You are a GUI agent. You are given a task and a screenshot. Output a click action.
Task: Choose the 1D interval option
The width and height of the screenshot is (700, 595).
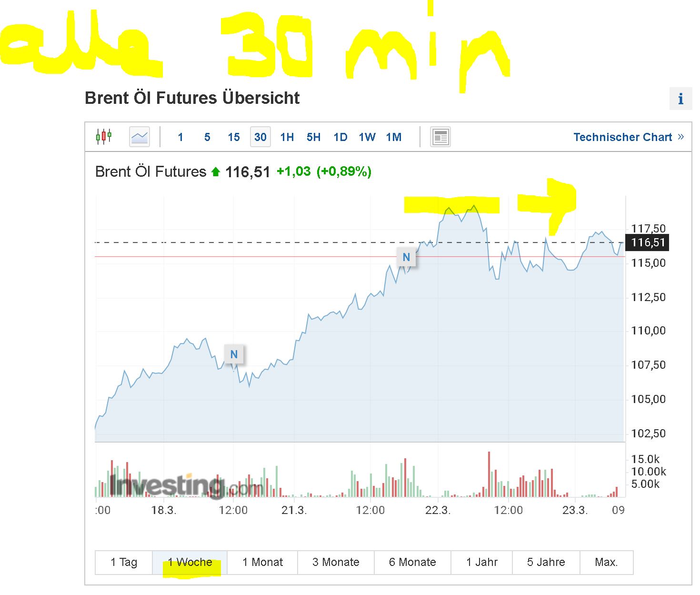click(340, 137)
